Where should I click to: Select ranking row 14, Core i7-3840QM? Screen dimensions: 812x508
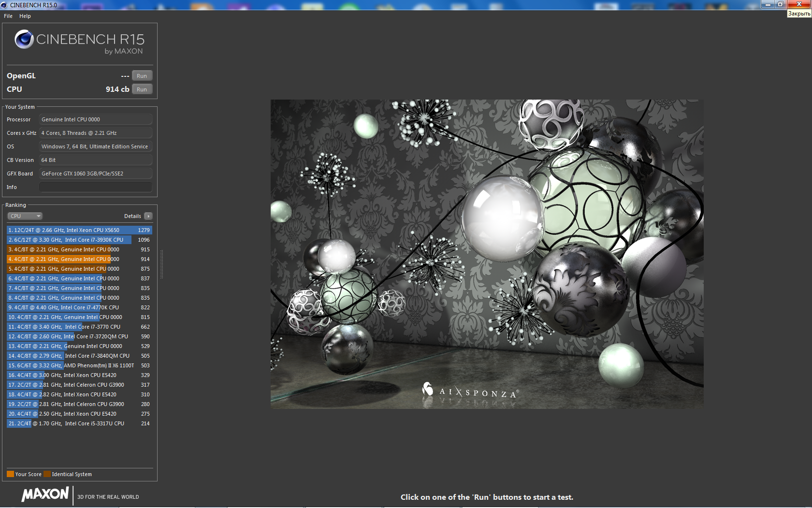click(x=79, y=356)
